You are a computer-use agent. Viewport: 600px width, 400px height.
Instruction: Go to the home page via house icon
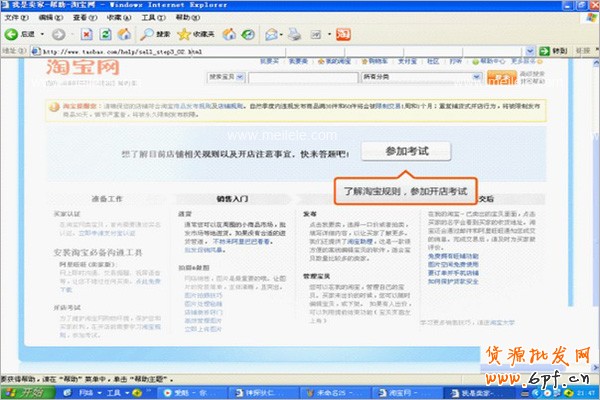pos(124,34)
